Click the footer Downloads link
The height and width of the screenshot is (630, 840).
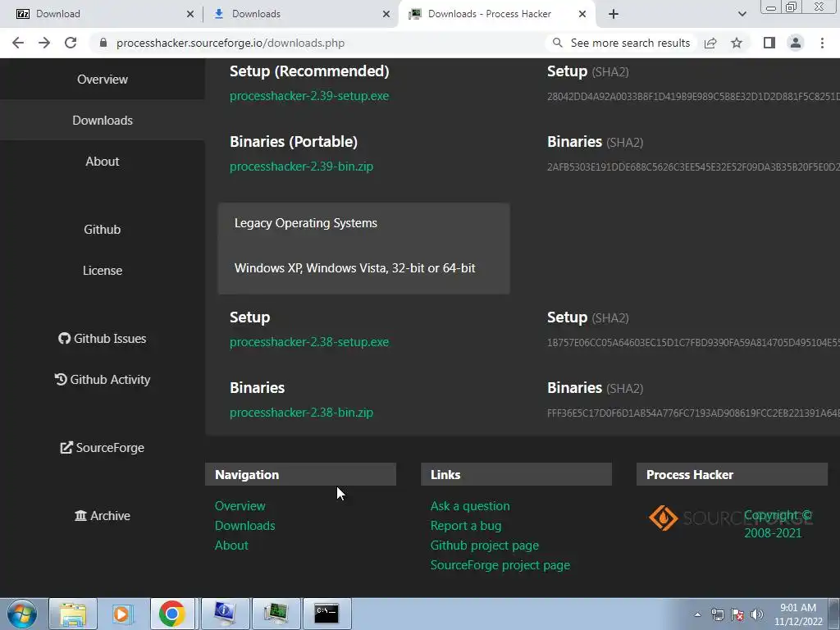click(x=244, y=526)
